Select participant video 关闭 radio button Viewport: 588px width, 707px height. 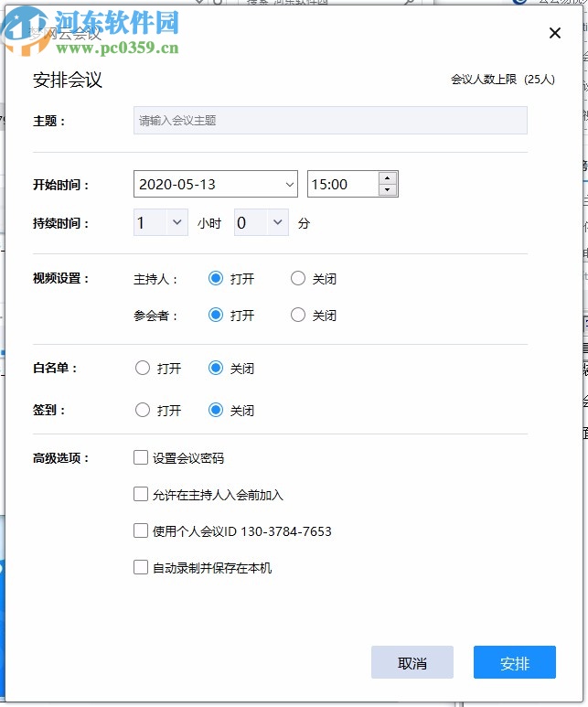[297, 315]
